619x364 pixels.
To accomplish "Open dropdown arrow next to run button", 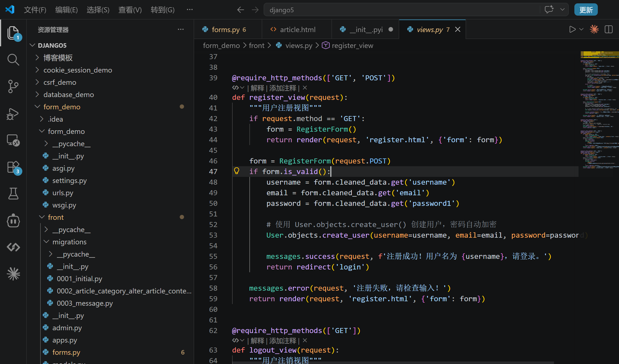I will click(x=581, y=29).
